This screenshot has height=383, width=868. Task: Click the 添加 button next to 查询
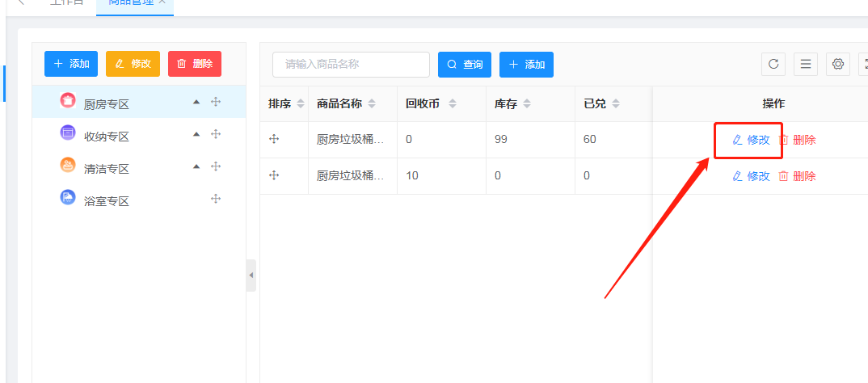point(526,65)
